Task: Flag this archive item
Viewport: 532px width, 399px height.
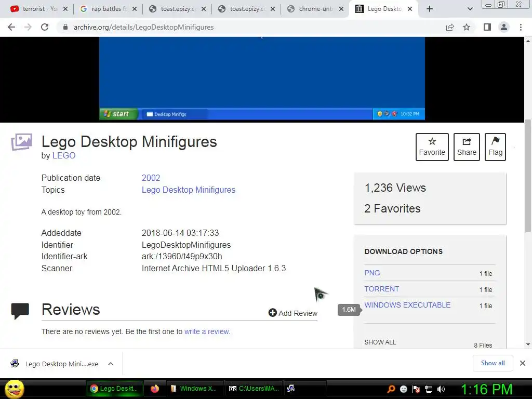Action: click(495, 147)
